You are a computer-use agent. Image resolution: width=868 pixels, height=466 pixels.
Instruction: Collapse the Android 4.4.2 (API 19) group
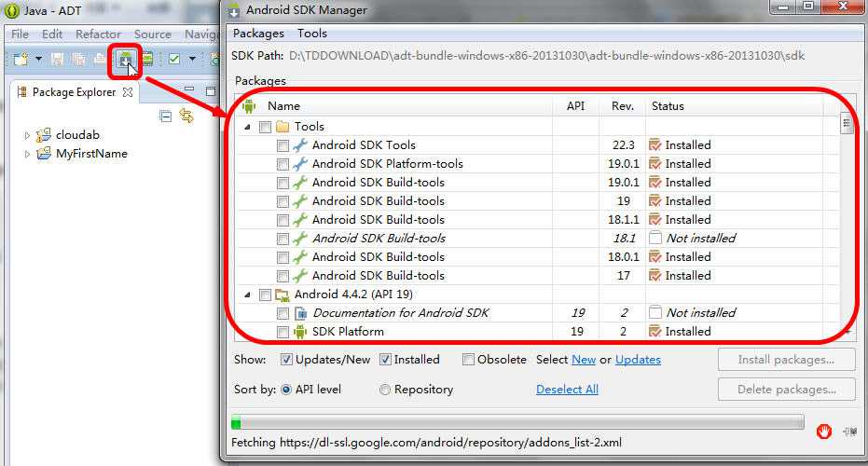pos(247,295)
